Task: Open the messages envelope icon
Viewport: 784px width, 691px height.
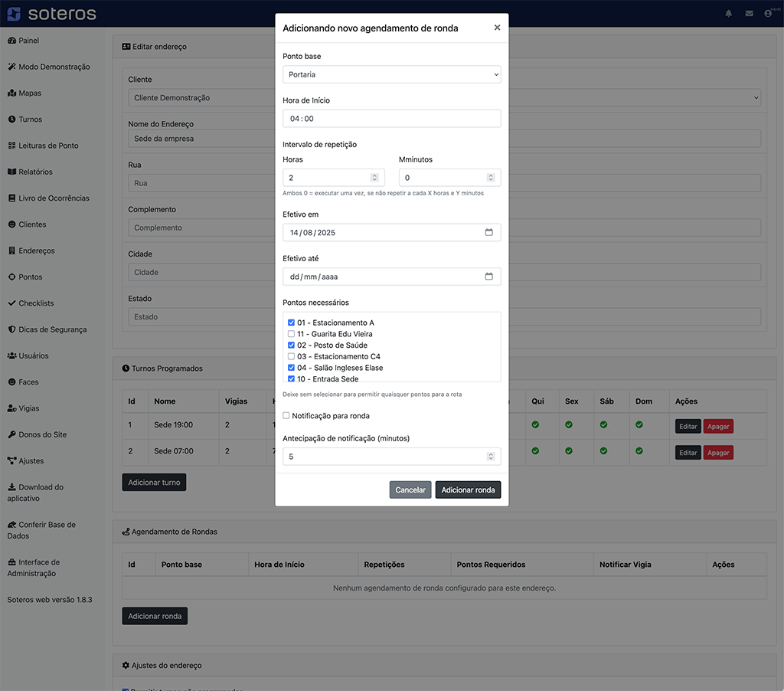Action: (x=749, y=14)
